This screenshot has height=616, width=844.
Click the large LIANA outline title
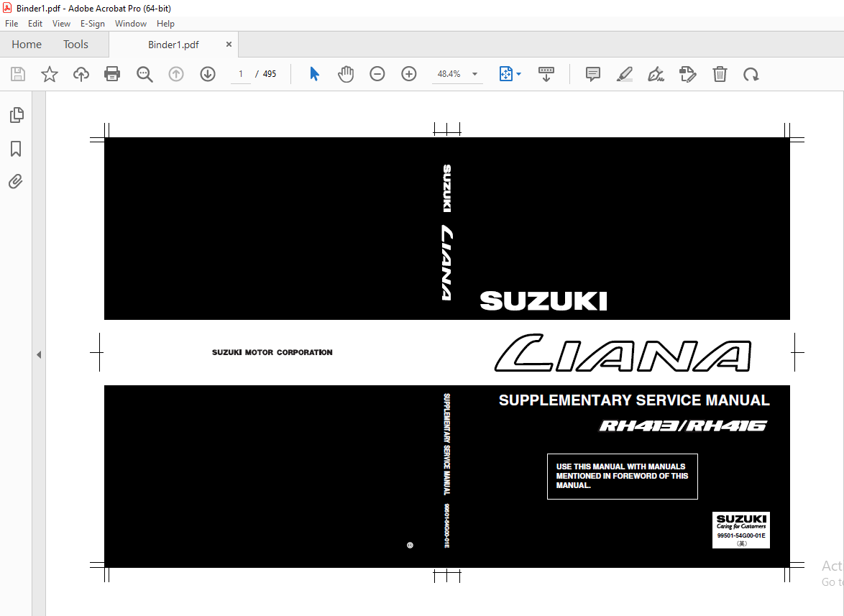(623, 353)
